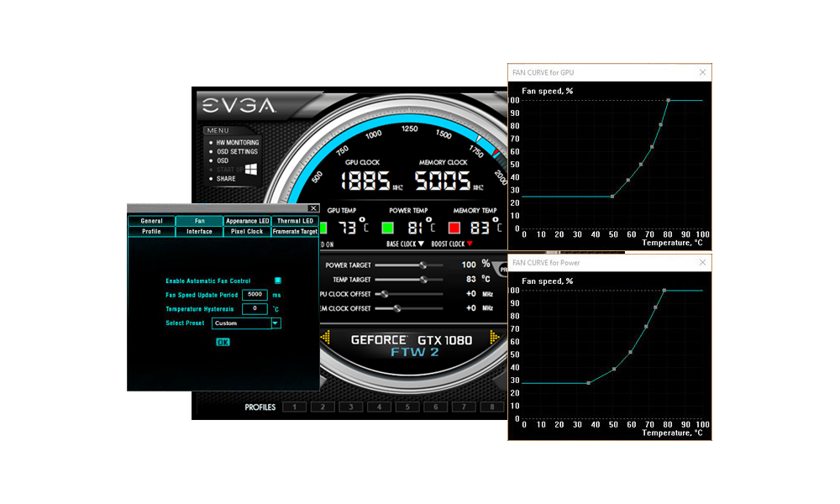Open the General settings tab
Image resolution: width=840 pixels, height=504 pixels.
(x=151, y=221)
